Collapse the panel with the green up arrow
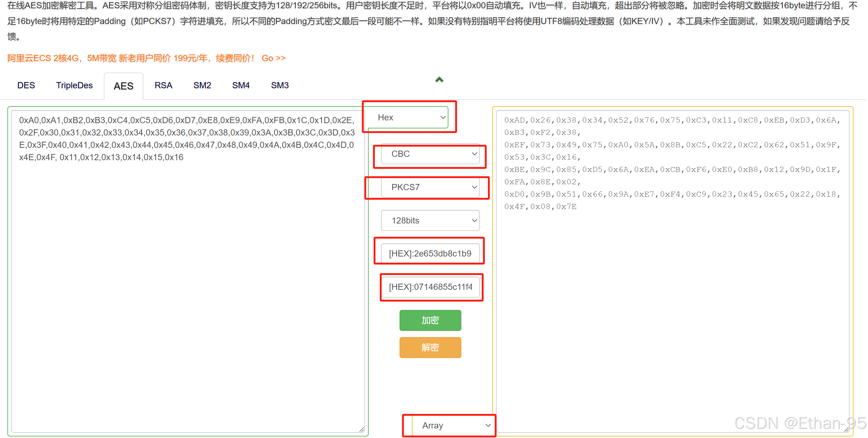868x438 pixels. 439,79
